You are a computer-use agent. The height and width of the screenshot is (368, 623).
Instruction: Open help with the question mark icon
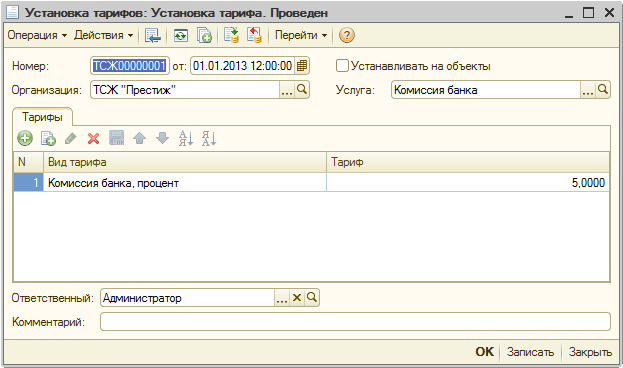pyautogui.click(x=346, y=35)
